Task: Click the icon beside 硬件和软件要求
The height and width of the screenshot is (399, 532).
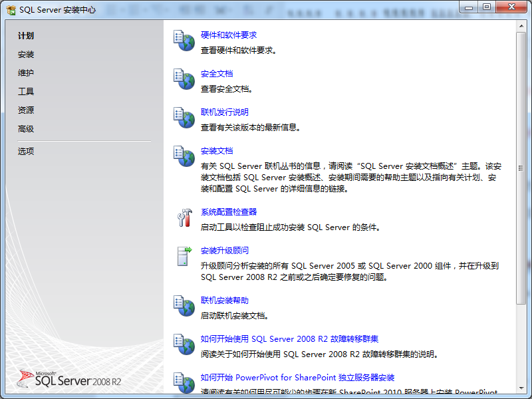Action: (x=184, y=41)
